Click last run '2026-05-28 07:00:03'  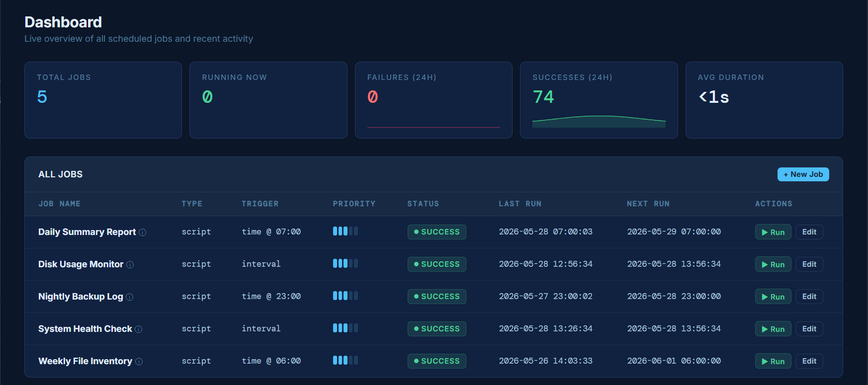click(545, 232)
